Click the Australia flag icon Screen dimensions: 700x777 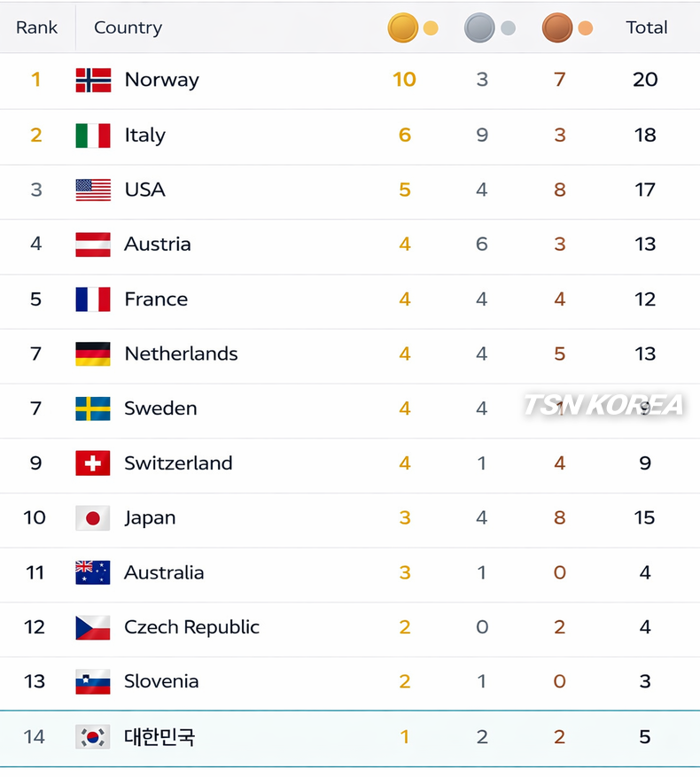tap(93, 572)
